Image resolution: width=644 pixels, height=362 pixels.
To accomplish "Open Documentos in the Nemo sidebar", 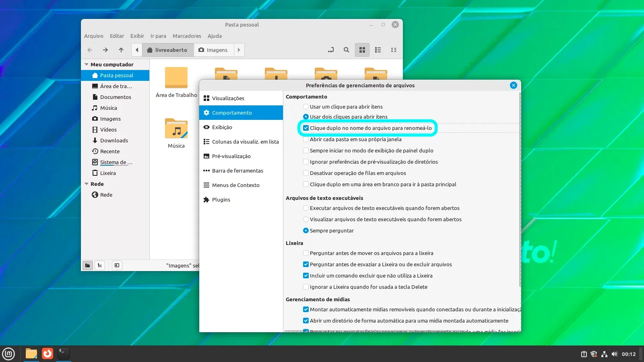I will 115,97.
